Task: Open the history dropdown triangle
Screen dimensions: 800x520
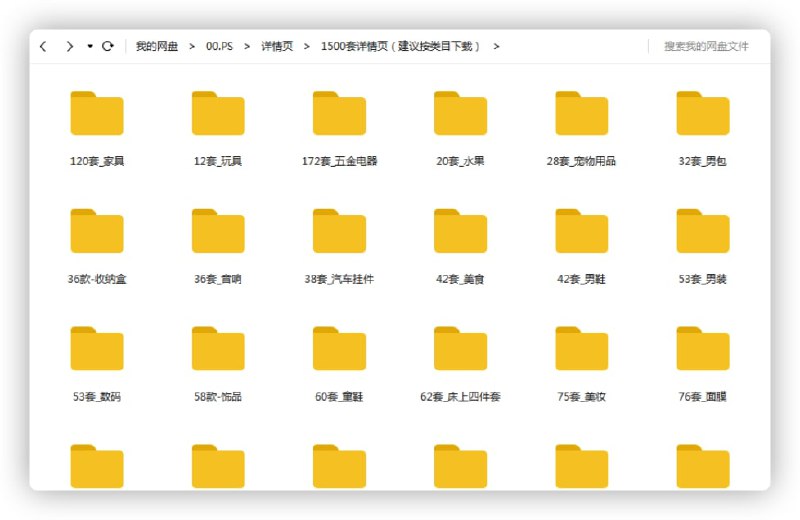Action: click(x=90, y=46)
